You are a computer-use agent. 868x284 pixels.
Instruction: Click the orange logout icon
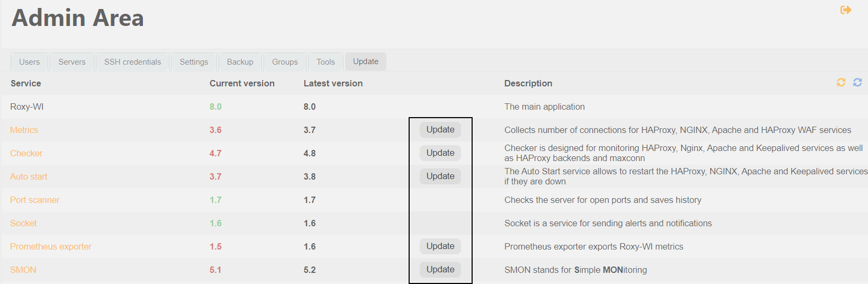click(x=846, y=10)
